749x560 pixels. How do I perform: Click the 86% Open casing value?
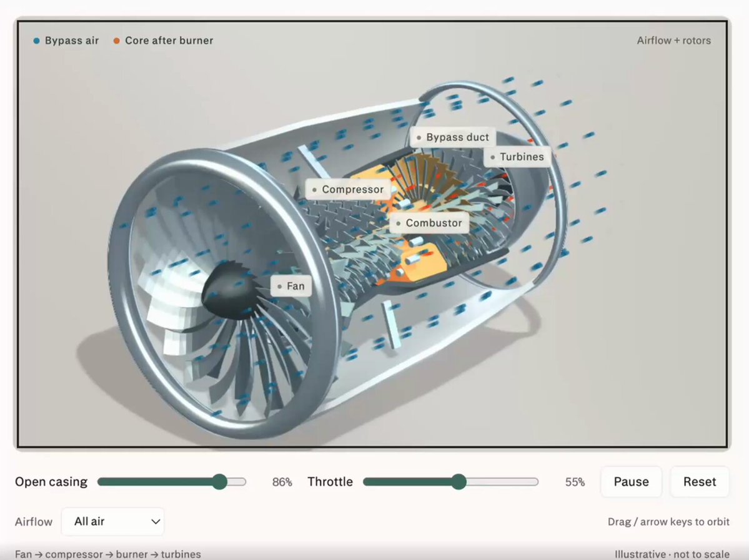click(282, 482)
